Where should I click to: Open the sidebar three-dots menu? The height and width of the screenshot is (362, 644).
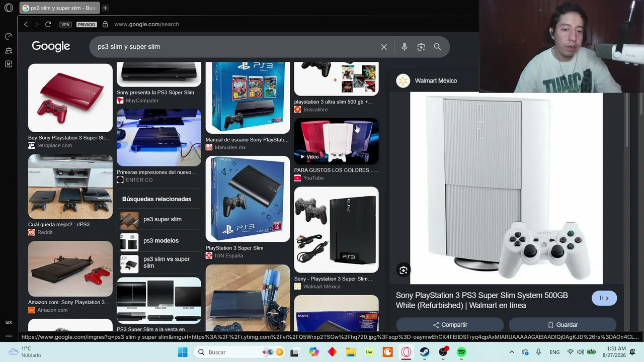pyautogui.click(x=9, y=336)
